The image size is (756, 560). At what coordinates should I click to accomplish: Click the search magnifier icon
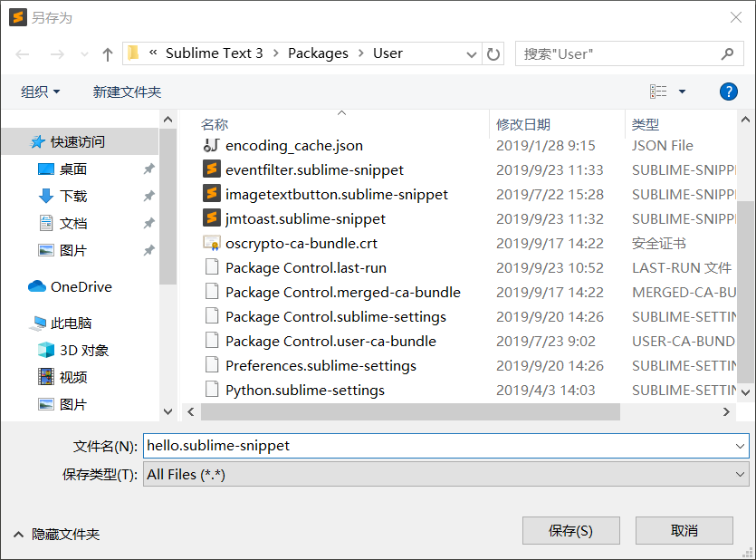[x=727, y=53]
